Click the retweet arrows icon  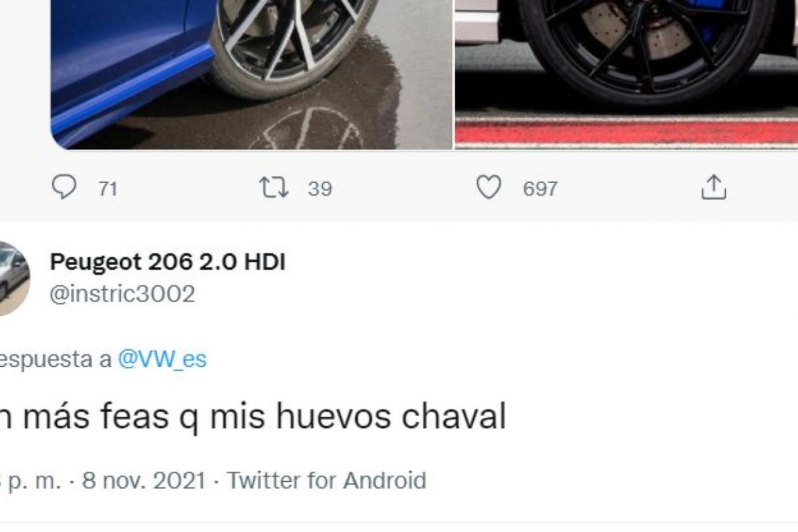coord(274,188)
